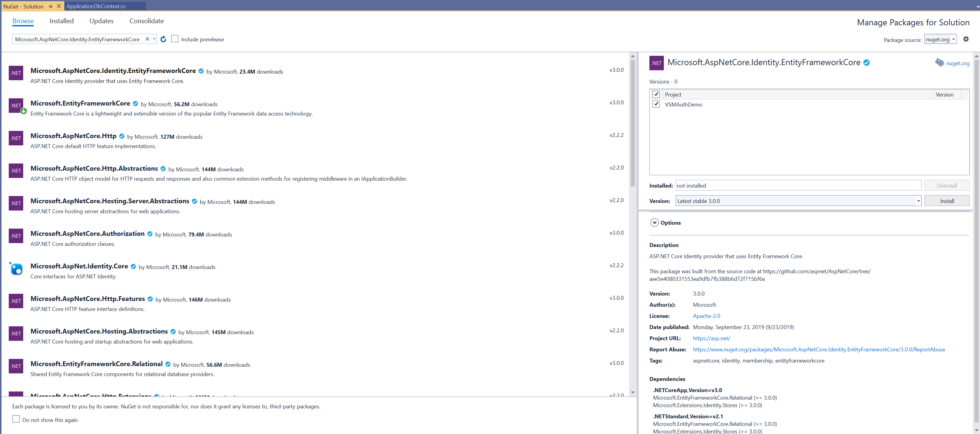
Task: Expand the Options section
Action: pos(654,223)
